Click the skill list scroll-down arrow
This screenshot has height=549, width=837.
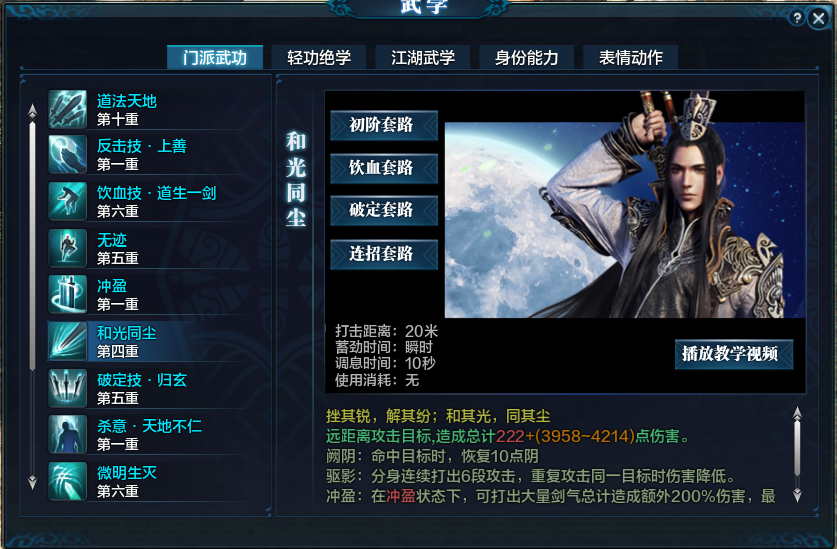coord(33,482)
